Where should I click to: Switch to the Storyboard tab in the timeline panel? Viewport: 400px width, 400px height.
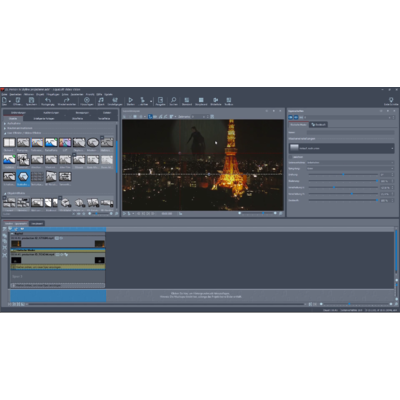click(x=37, y=223)
